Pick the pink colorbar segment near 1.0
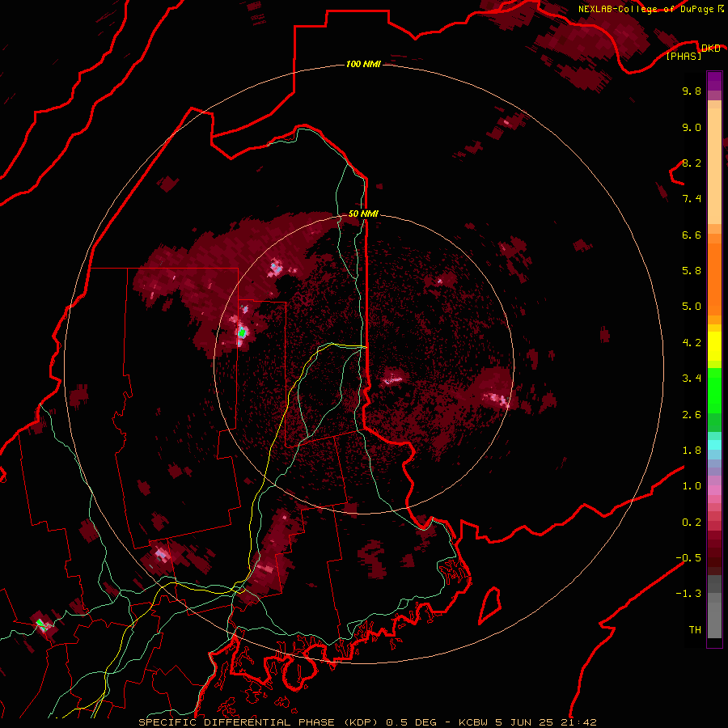 coord(714,490)
